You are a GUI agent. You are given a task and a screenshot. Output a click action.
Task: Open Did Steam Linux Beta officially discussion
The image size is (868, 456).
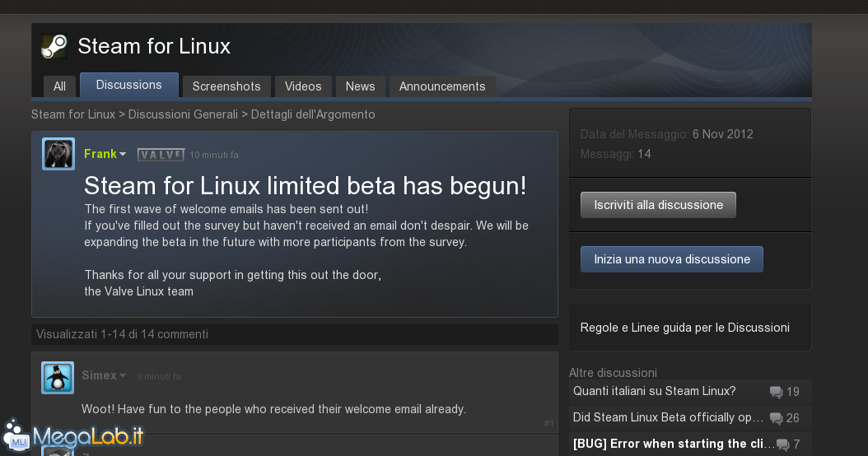click(668, 417)
